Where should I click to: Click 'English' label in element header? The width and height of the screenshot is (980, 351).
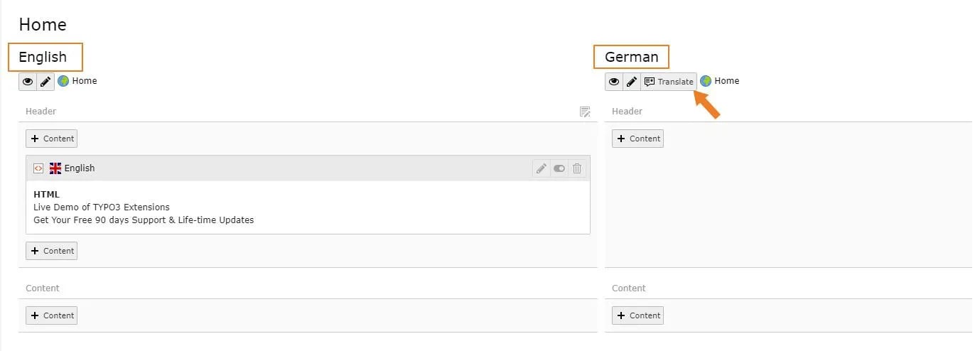tap(80, 168)
